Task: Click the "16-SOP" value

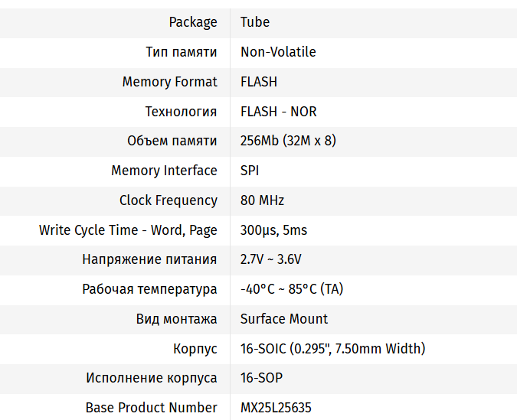Action: 261,378
